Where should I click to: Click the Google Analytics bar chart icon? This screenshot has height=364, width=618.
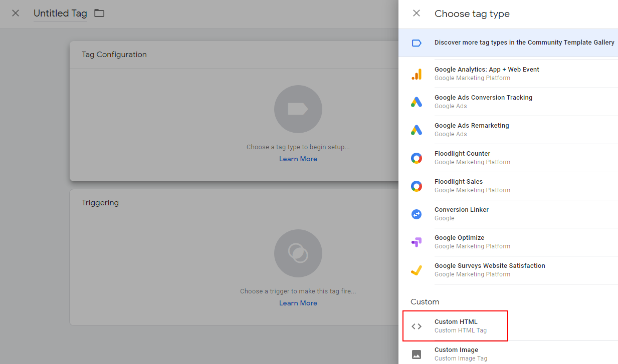click(417, 74)
